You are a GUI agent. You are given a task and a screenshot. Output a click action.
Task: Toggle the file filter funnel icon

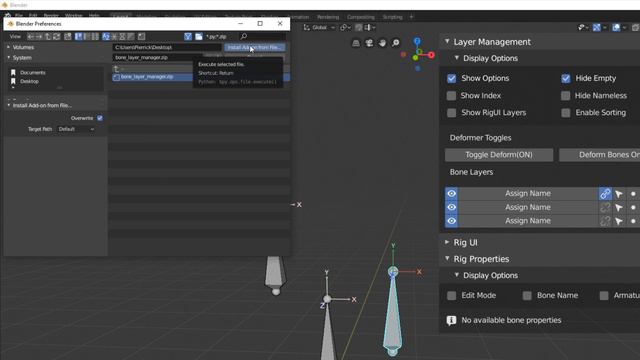pos(188,37)
